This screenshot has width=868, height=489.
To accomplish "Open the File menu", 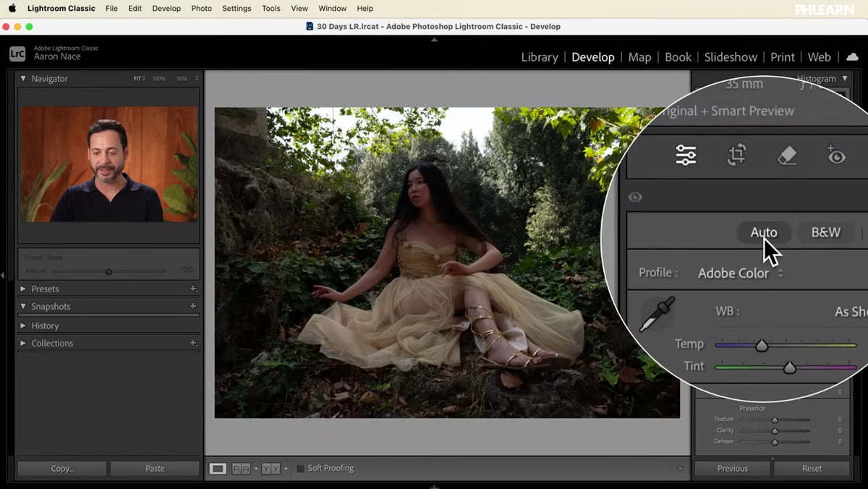I will point(111,8).
